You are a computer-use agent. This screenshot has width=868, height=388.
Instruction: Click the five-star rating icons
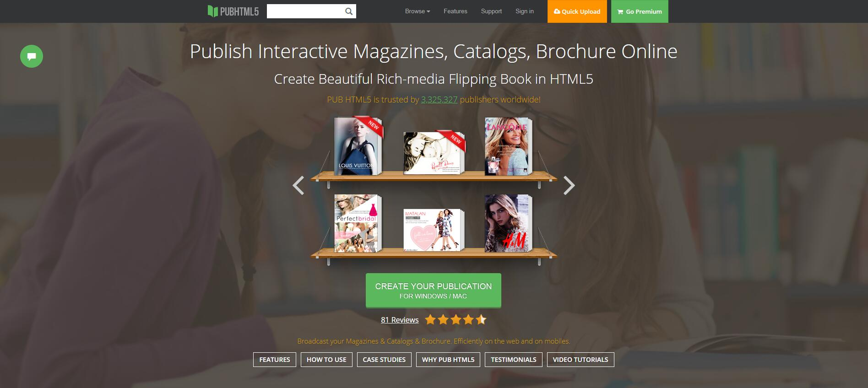[456, 319]
